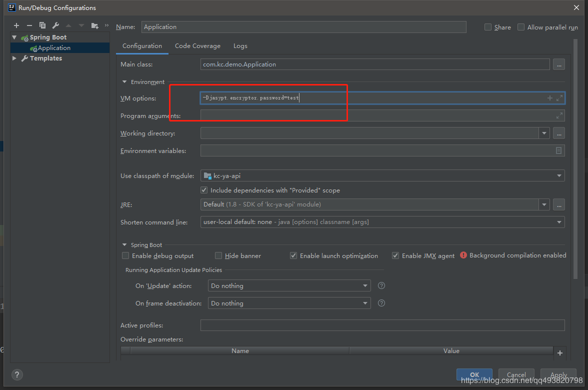The image size is (588, 390).
Task: Enable the Allow parallel run checkbox
Action: coord(521,27)
